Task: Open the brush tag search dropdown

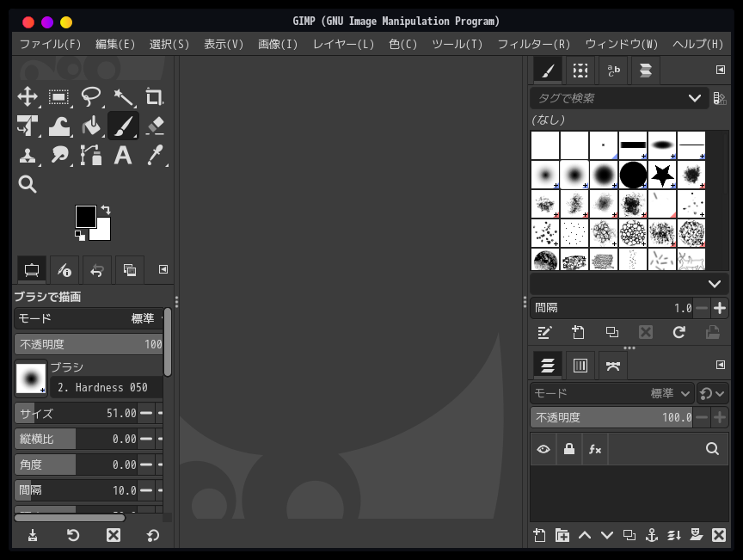Action: (695, 98)
